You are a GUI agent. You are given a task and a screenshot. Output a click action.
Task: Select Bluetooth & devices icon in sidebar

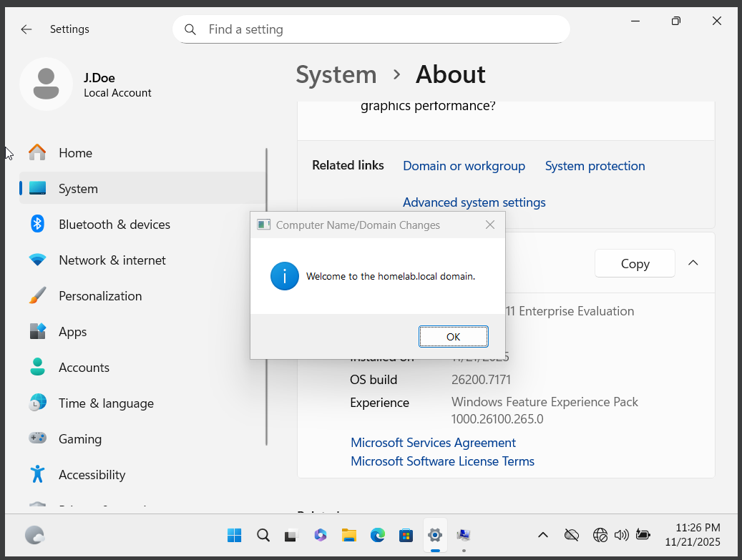(x=37, y=225)
